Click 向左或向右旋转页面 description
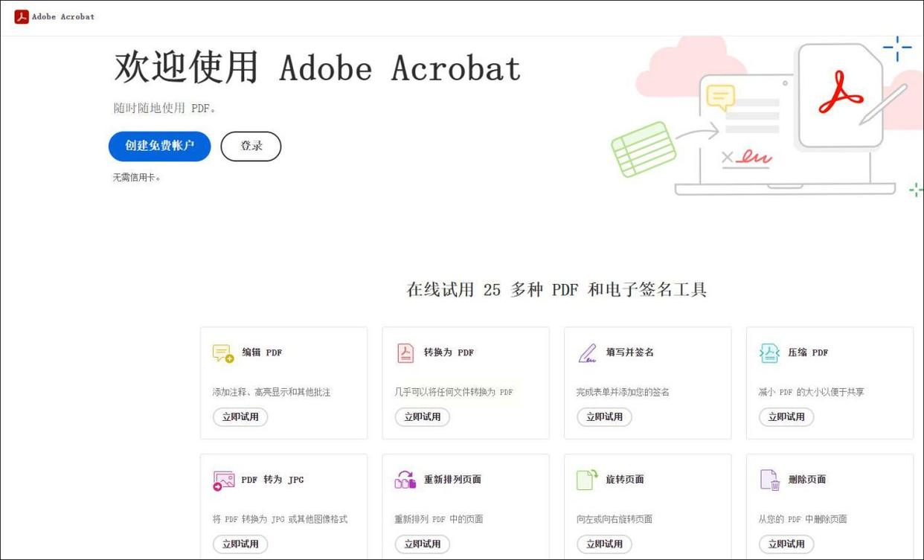Viewport: 924px width, 560px height. click(615, 519)
